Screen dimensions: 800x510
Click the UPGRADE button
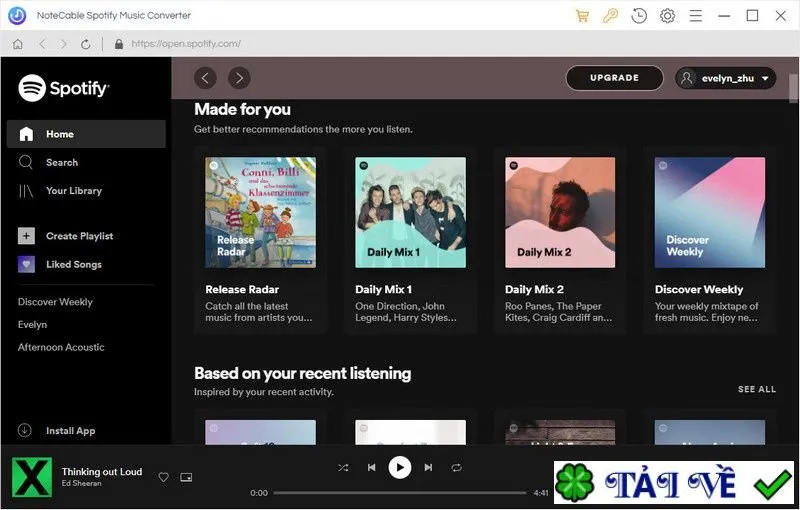click(x=614, y=78)
